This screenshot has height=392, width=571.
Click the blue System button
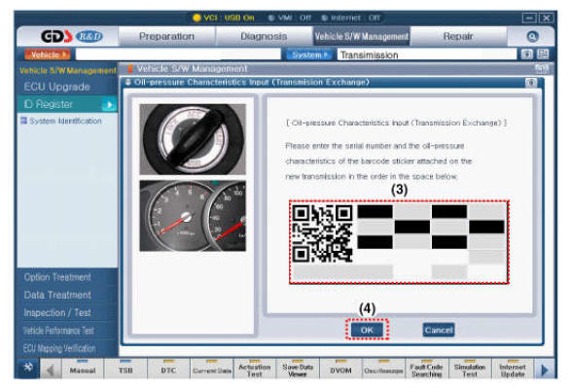pyautogui.click(x=309, y=54)
